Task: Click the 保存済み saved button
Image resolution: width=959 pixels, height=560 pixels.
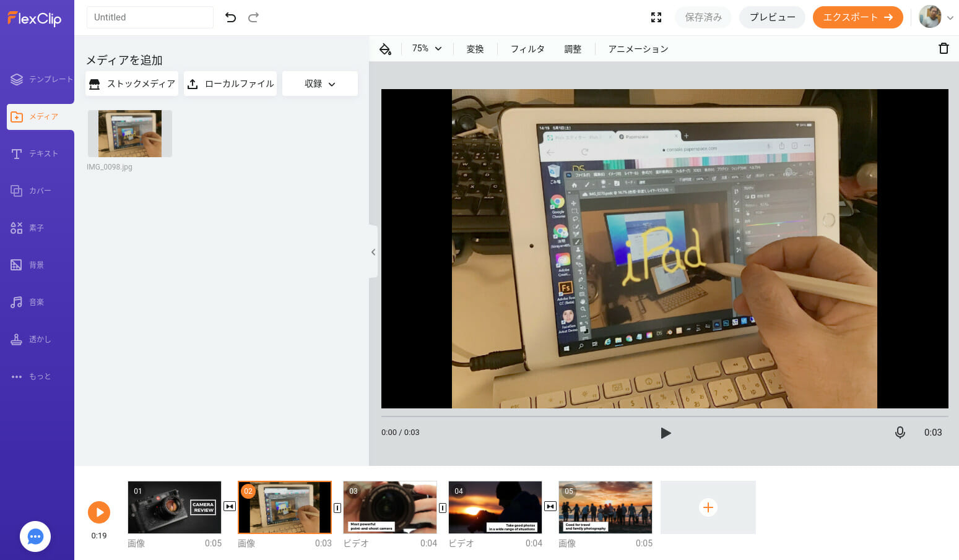Action: pyautogui.click(x=703, y=17)
